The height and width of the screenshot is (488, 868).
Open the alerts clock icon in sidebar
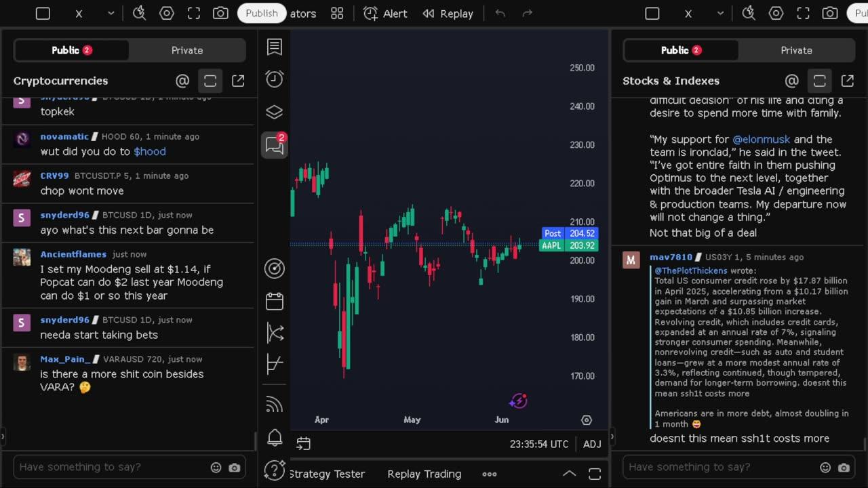tap(274, 79)
